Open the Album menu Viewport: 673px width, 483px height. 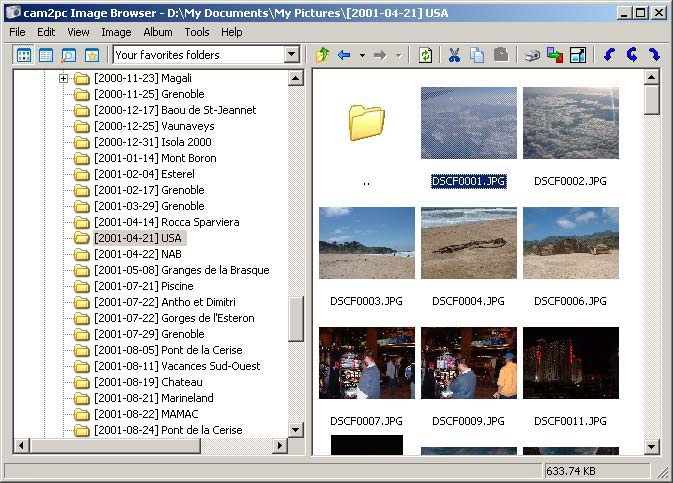158,32
